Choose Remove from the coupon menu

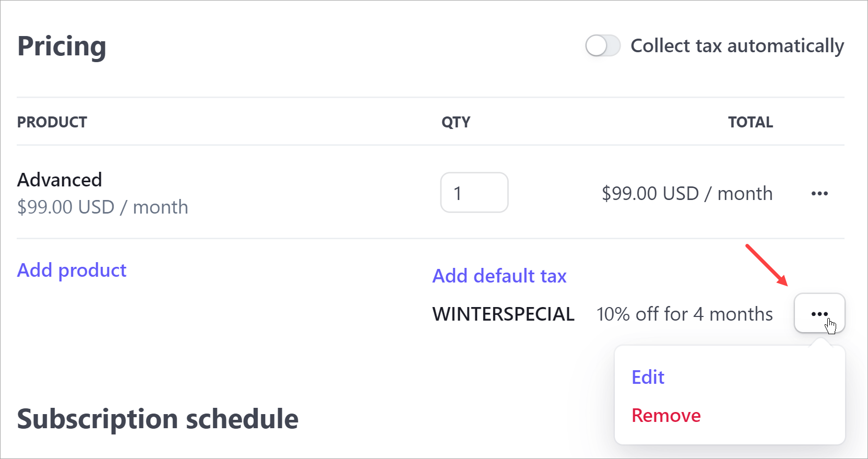(666, 416)
